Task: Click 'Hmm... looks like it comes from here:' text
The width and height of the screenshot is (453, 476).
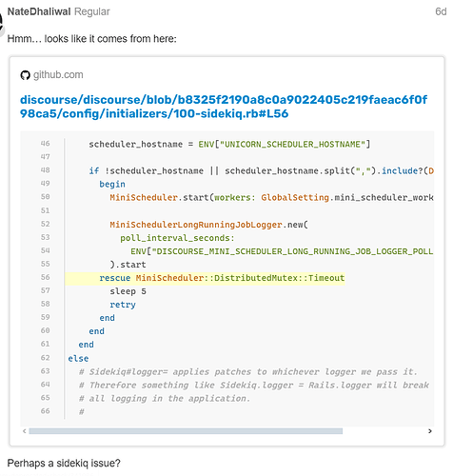Action: [91, 39]
